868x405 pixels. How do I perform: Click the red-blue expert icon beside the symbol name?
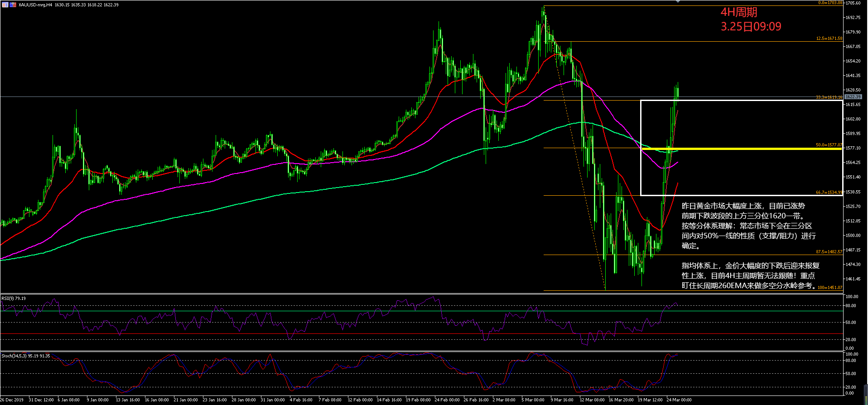point(13,5)
